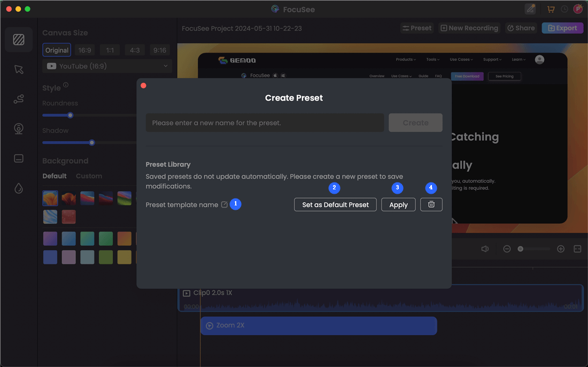Select the red speckled wallpaper thumbnail

(68, 217)
